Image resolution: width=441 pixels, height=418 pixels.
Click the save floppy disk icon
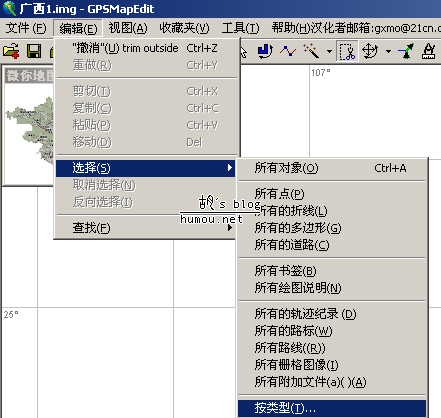pyautogui.click(x=34, y=51)
